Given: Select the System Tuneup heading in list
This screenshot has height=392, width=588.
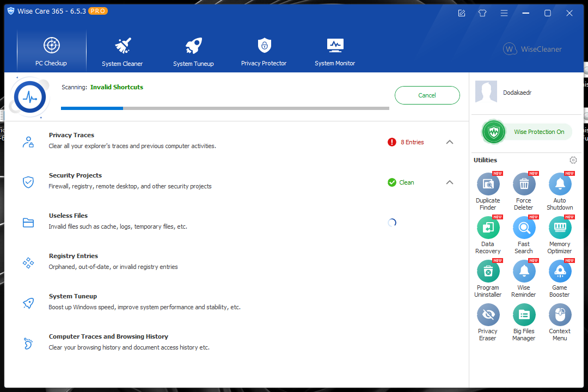Looking at the screenshot, I should coord(73,296).
